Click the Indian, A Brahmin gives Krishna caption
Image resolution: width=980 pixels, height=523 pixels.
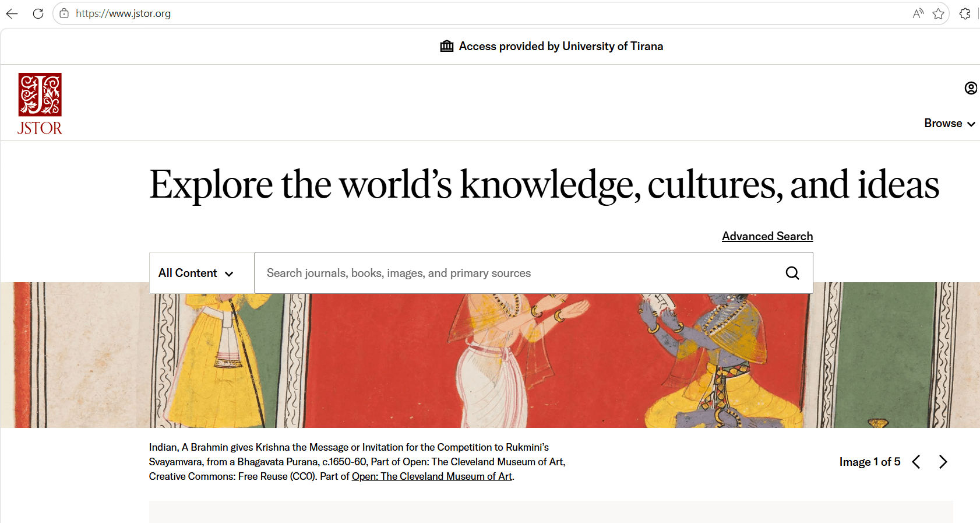[x=357, y=462]
